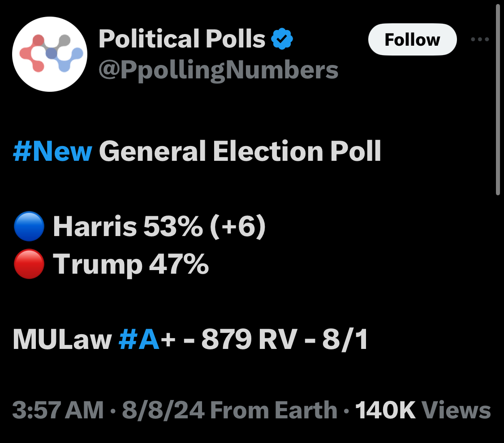Screen dimensions: 504x443
Task: Open the From Earth location label
Action: point(274,410)
